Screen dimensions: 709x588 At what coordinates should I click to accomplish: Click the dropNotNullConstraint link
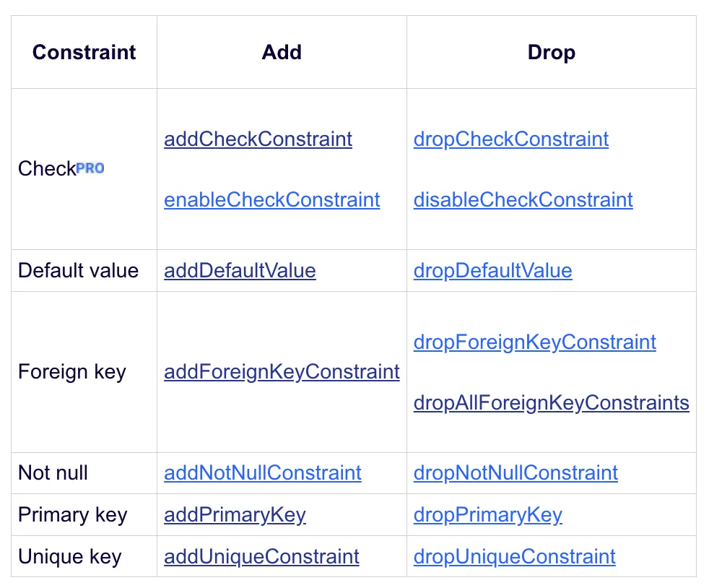(x=516, y=473)
